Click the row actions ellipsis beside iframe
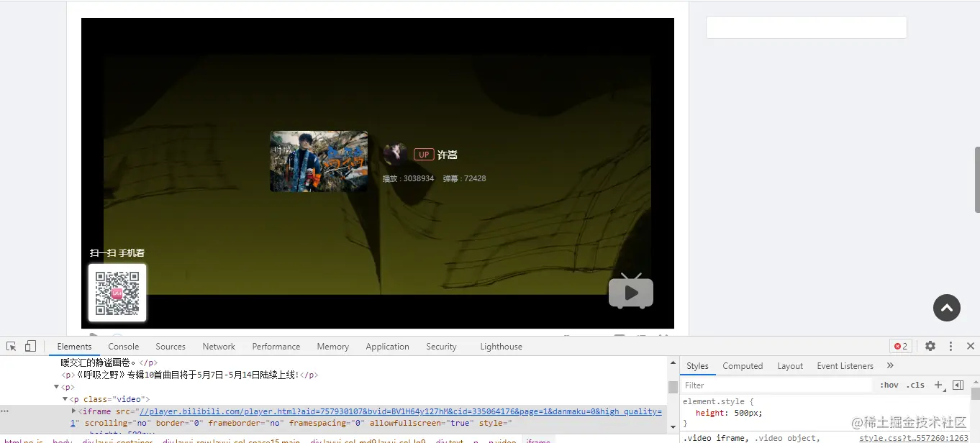The height and width of the screenshot is (443, 980). coord(5,411)
